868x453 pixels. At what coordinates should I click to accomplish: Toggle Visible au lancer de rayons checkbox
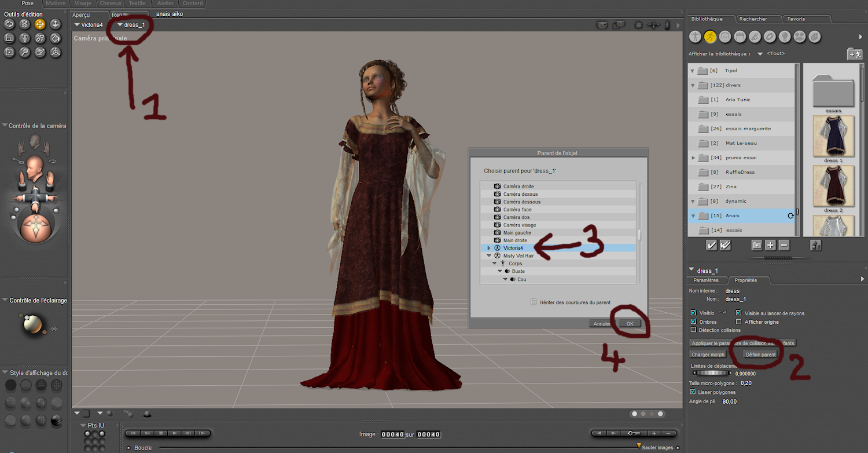739,313
